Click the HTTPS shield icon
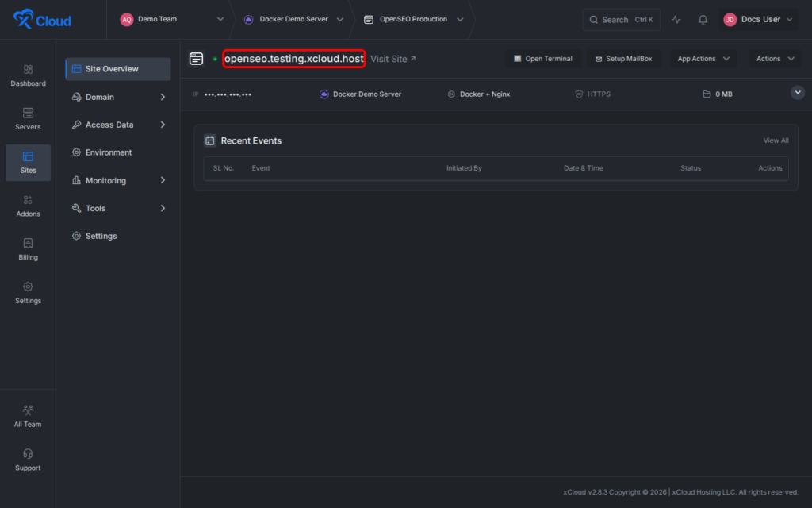This screenshot has height=508, width=812. click(579, 94)
